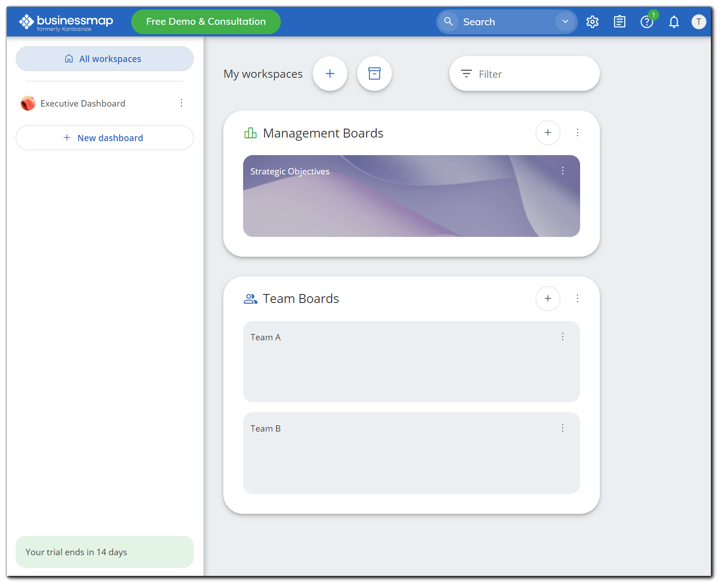Viewport: 723px width, 588px height.
Task: Open the settings gear icon
Action: point(592,22)
